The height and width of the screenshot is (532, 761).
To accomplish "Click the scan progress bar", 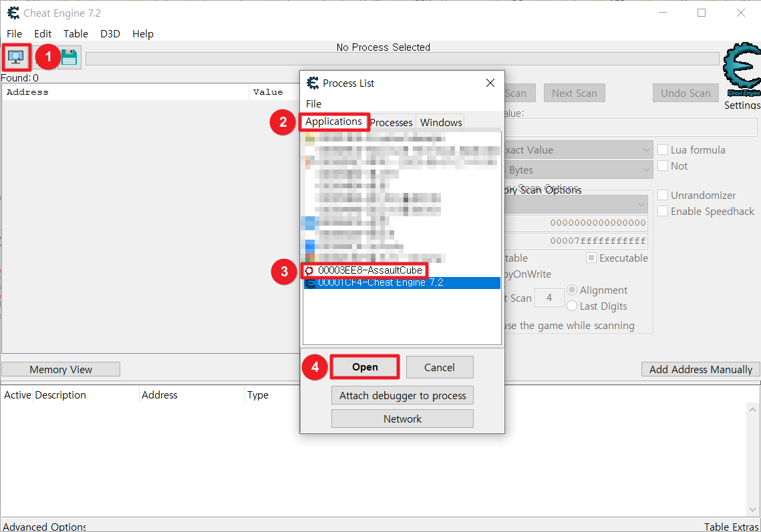I will pos(402,59).
